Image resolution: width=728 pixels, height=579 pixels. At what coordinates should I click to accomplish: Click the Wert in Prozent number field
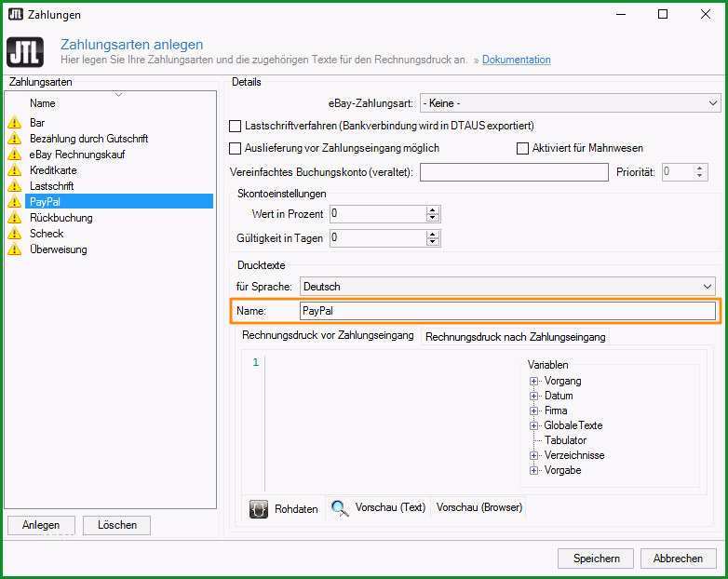point(378,214)
